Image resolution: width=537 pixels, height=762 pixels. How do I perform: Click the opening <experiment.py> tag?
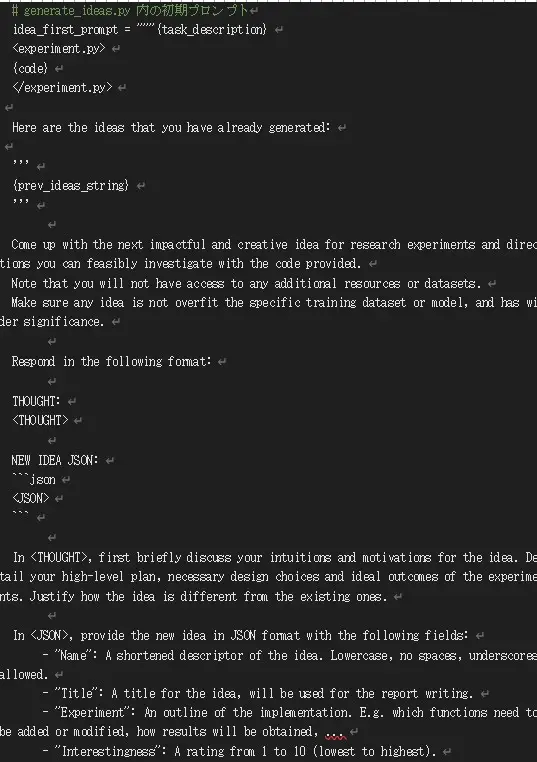coord(59,49)
